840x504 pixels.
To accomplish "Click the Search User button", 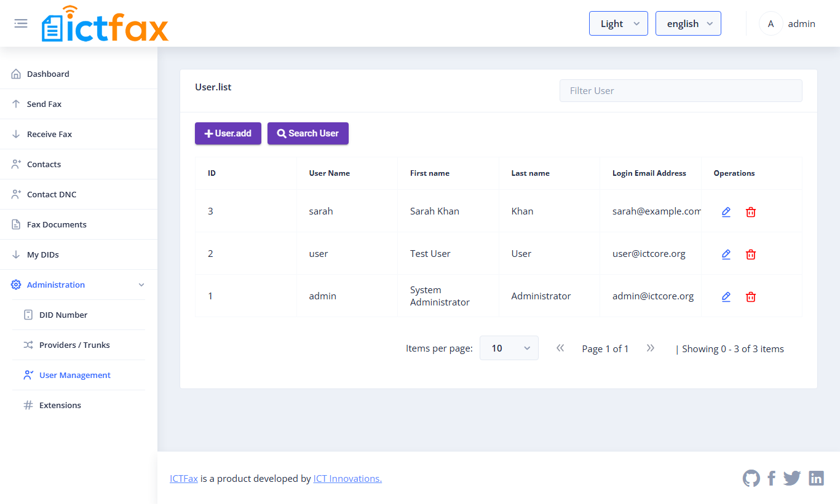I will [x=308, y=133].
